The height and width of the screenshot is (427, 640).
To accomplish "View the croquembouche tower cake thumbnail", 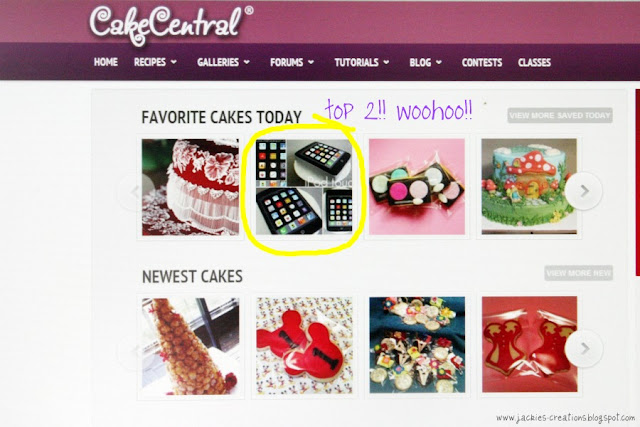I will click(190, 346).
